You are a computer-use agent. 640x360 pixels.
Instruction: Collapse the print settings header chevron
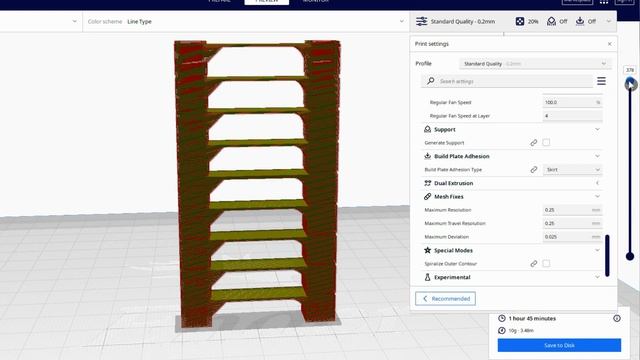point(609,21)
